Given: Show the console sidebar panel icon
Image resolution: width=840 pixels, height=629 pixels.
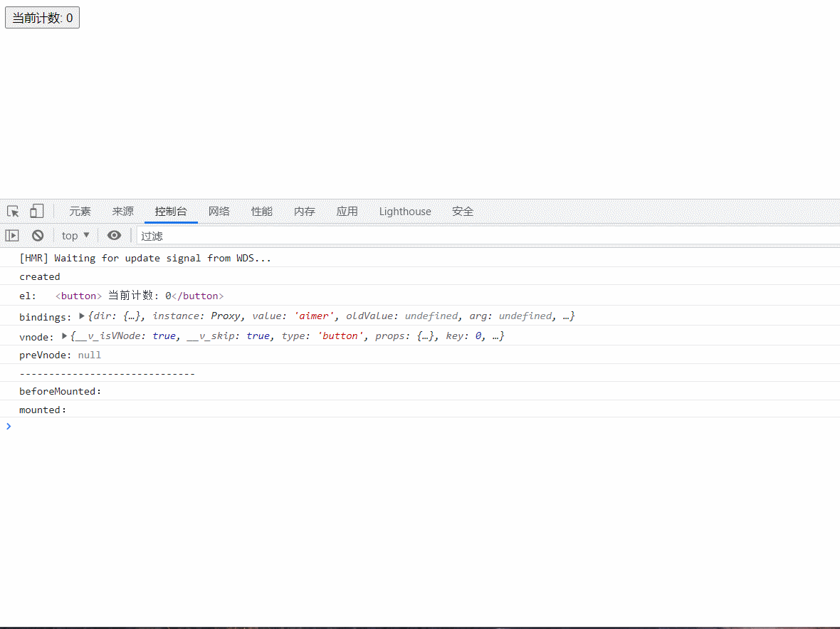Looking at the screenshot, I should pos(12,236).
